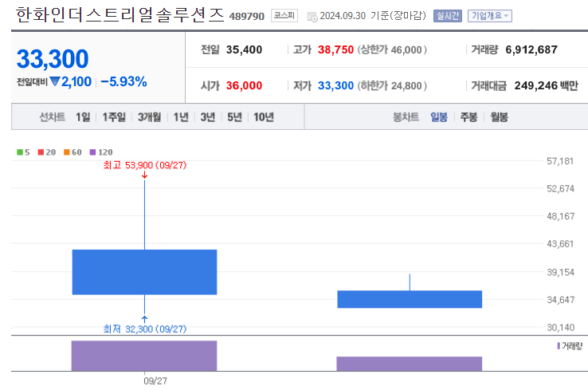Click the down triangle icon next to 2,100
Viewport: 588px width, 390px height.
pos(55,81)
